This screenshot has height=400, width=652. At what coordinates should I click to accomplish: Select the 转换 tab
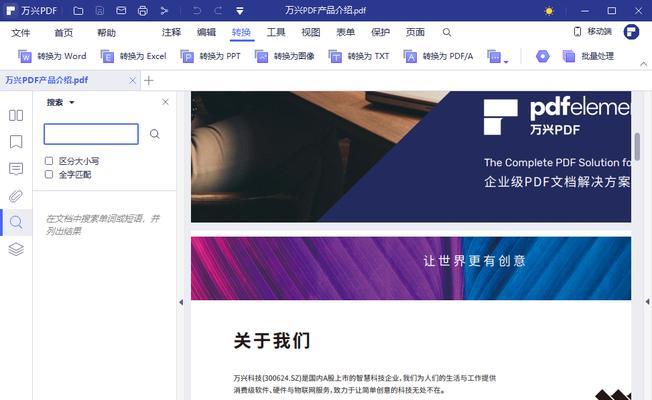241,32
